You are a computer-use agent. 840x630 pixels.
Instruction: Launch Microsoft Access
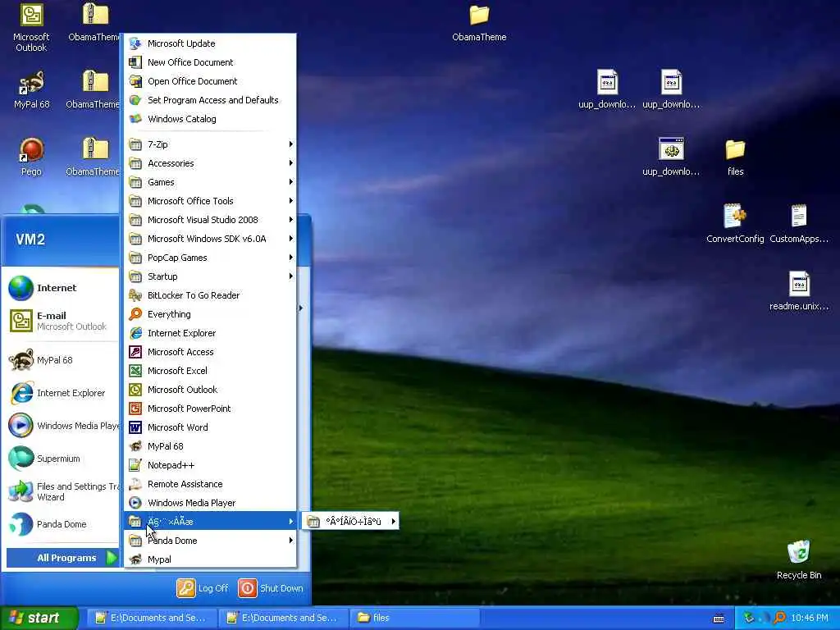(x=210, y=351)
